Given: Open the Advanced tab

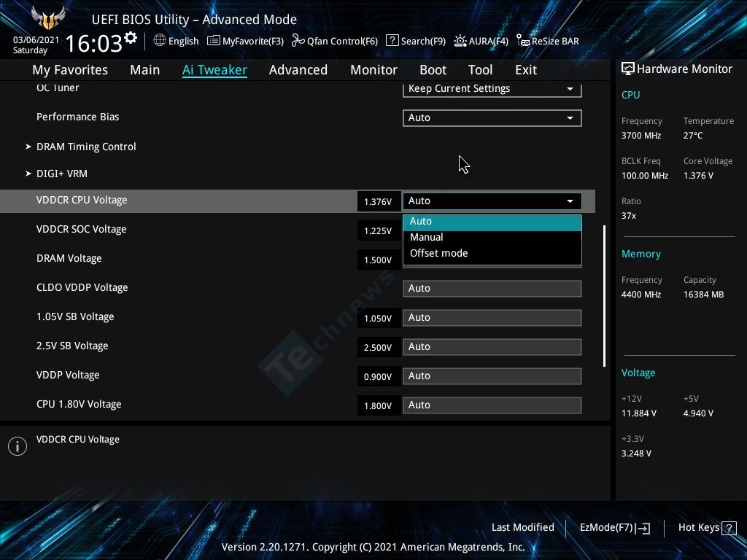Looking at the screenshot, I should 298,70.
